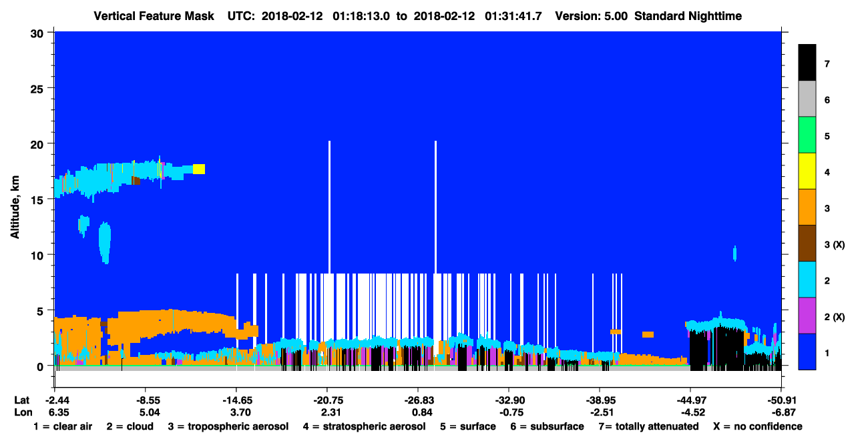Click the 'Standard Nighttime' text
Viewport: 868px width, 445px height.
(x=688, y=15)
